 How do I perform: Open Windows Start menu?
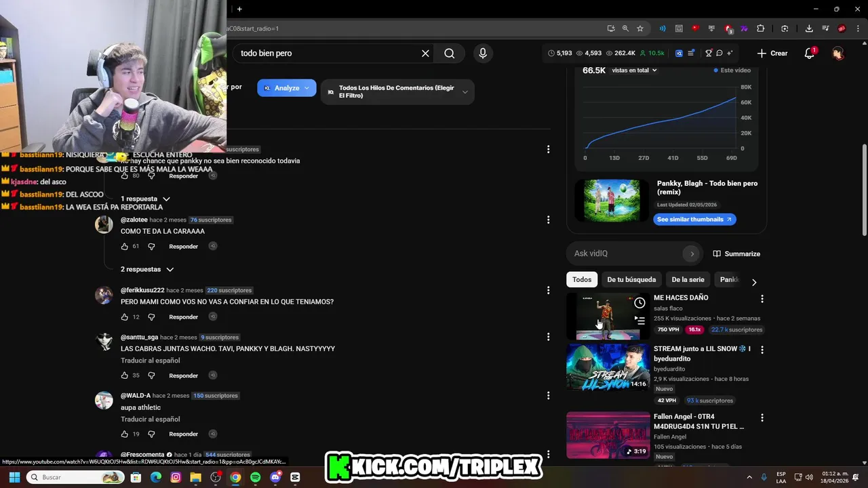(x=14, y=477)
